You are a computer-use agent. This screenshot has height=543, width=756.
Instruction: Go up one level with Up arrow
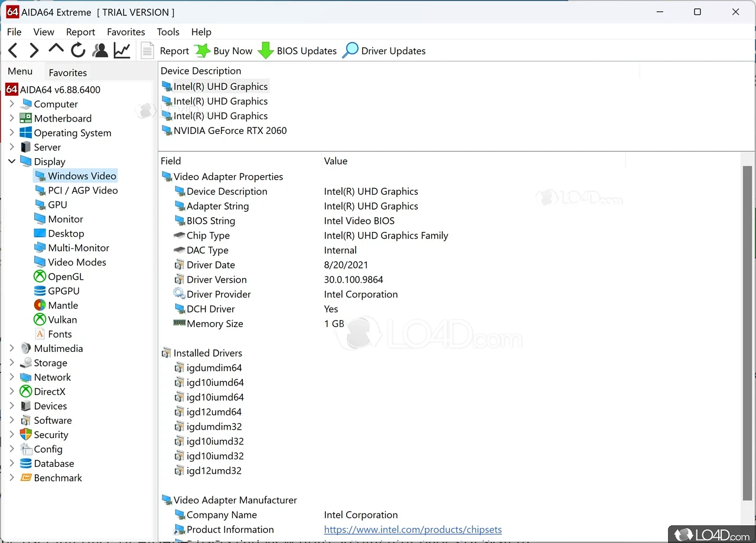pyautogui.click(x=56, y=49)
